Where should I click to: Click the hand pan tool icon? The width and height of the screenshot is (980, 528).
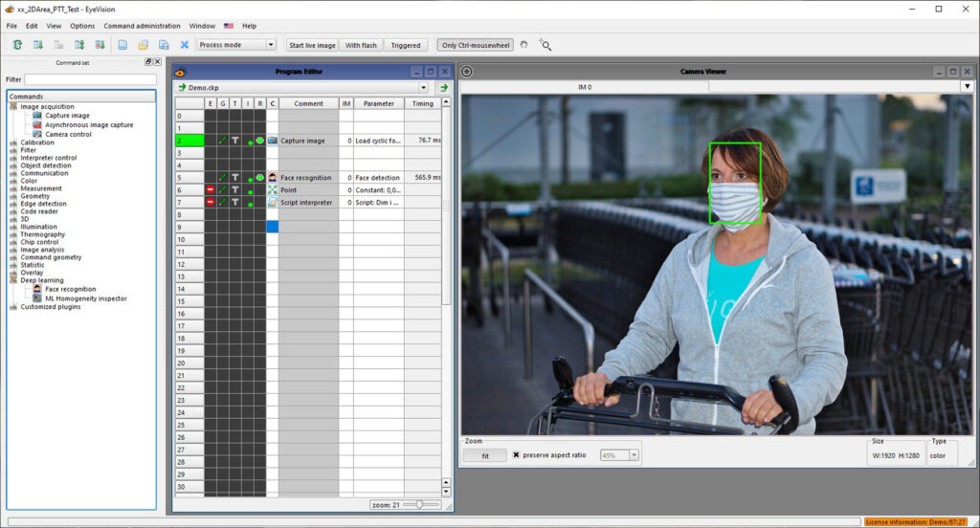pyautogui.click(x=523, y=45)
